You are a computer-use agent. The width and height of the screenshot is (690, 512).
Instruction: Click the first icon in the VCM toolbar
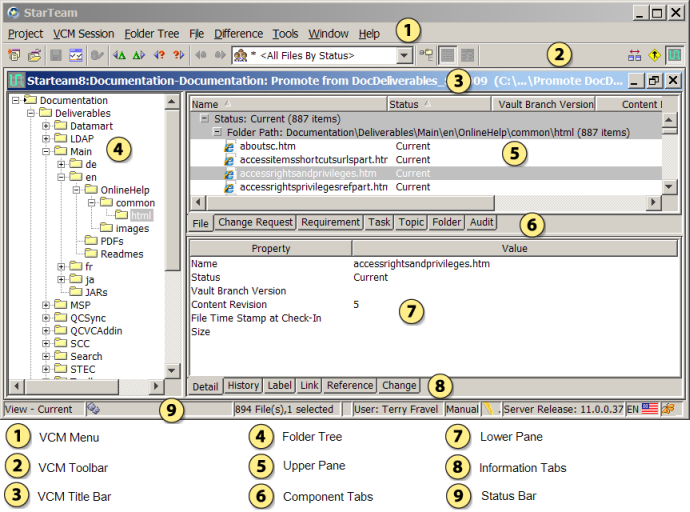coord(14,55)
